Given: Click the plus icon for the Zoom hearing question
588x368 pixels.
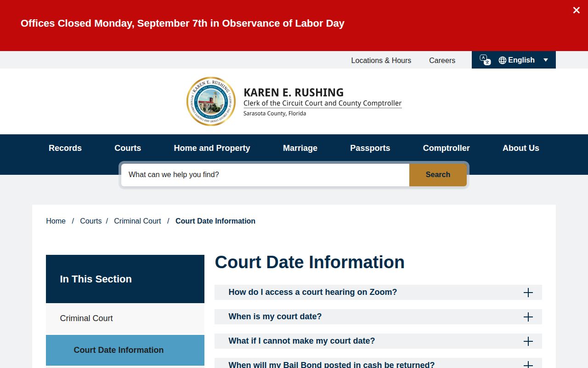Looking at the screenshot, I should (x=528, y=293).
